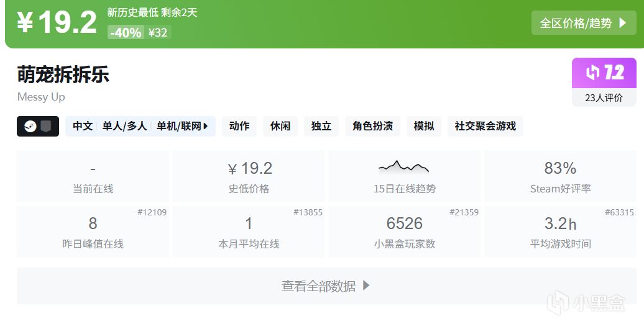Click the 83% Steam好评率 stat

pyautogui.click(x=560, y=176)
